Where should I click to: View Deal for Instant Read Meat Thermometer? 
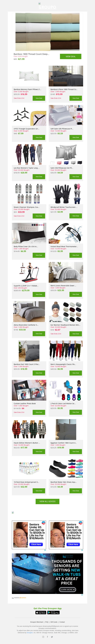coord(76,255)
